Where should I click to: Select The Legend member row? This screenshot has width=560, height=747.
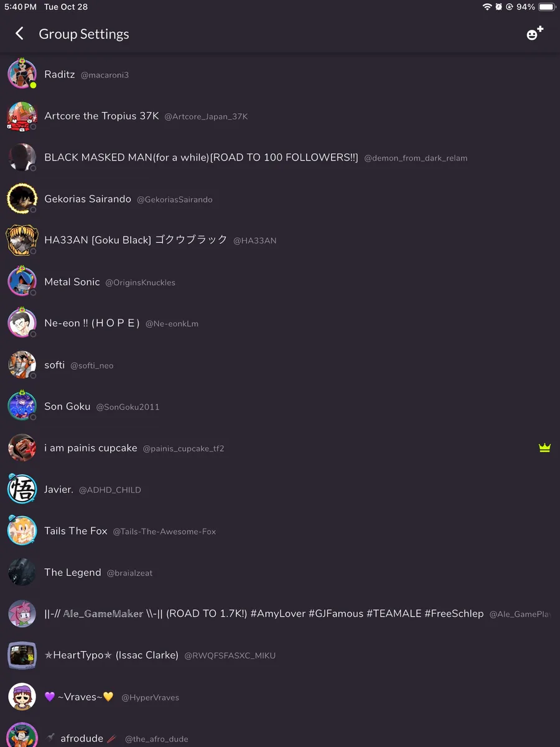[x=280, y=573]
